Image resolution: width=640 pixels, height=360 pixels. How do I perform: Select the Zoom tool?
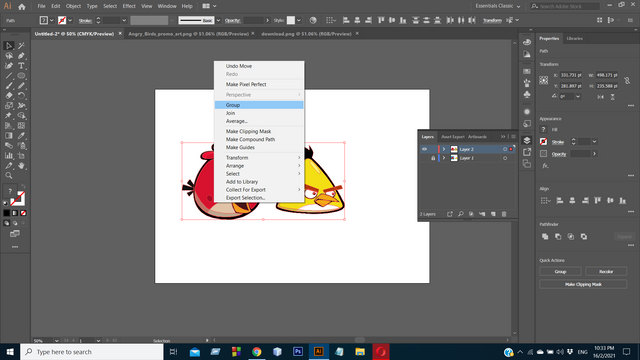pos(9,176)
